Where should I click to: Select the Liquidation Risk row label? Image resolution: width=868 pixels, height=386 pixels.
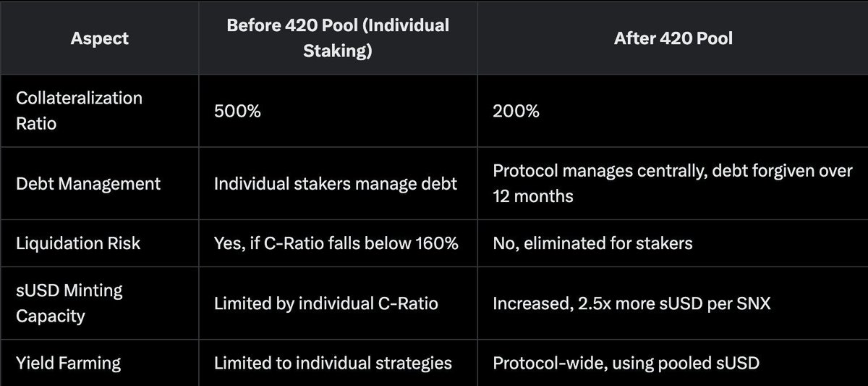(x=78, y=243)
